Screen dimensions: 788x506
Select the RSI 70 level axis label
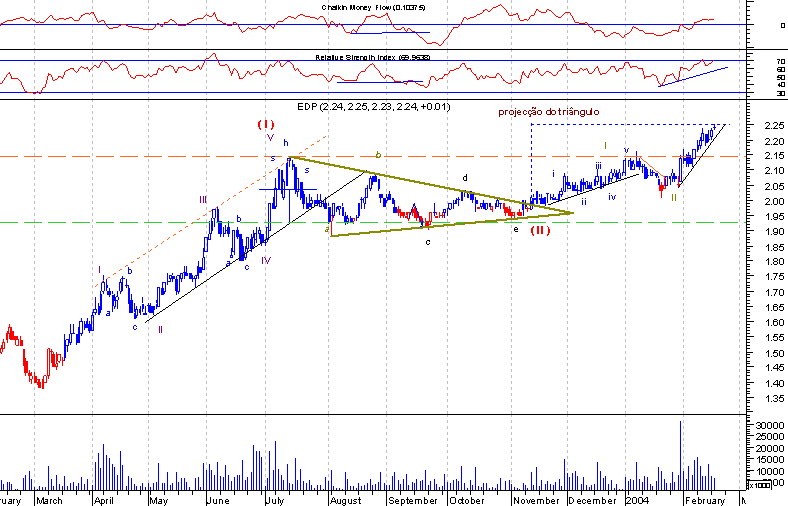780,62
